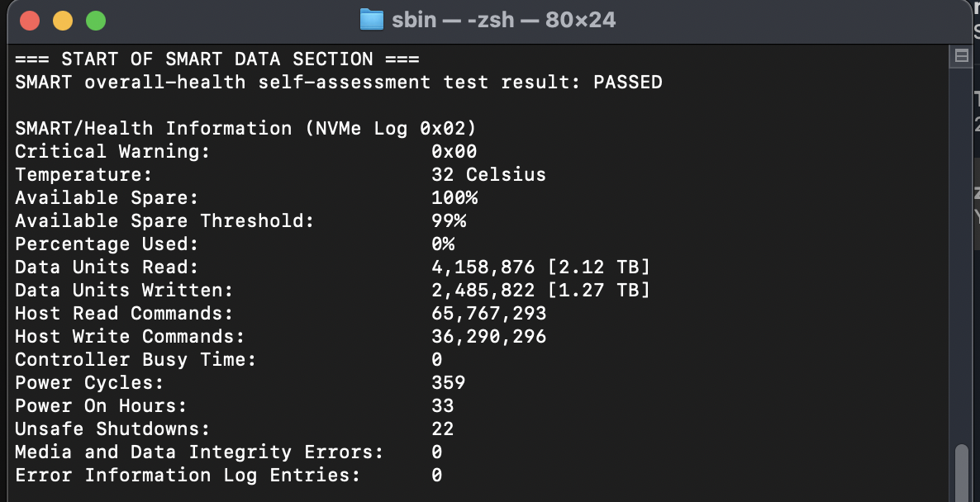This screenshot has height=502, width=980.
Task: Click the Data Units Read value
Action: click(x=540, y=268)
